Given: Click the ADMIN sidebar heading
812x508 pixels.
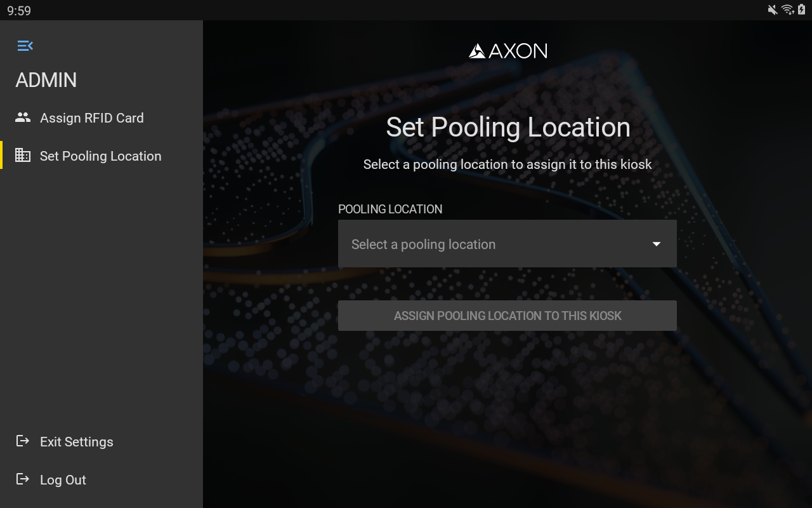Looking at the screenshot, I should [x=46, y=80].
